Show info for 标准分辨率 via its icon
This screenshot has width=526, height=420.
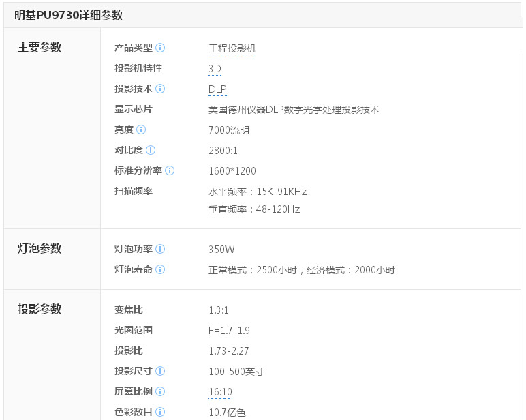(x=170, y=170)
